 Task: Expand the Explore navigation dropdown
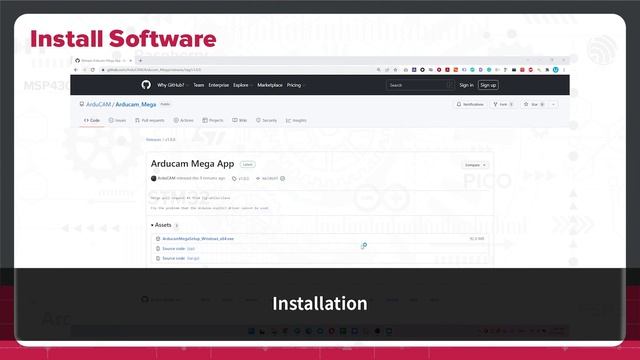(242, 85)
